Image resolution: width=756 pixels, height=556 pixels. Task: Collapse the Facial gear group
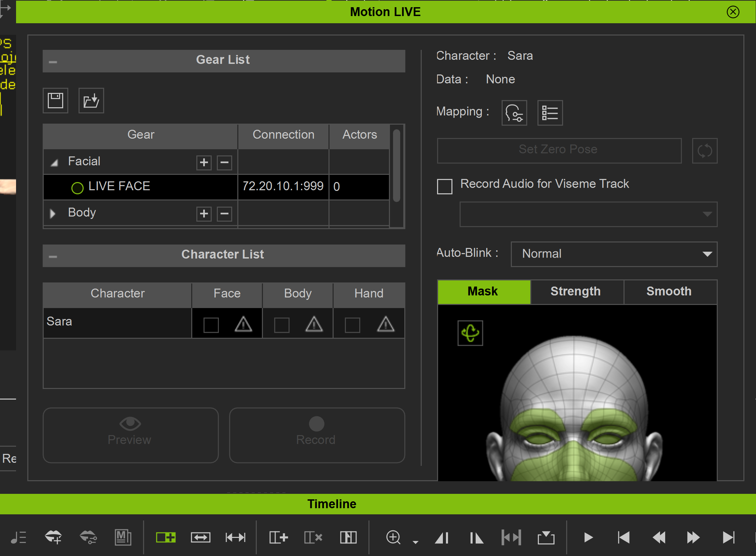point(54,163)
